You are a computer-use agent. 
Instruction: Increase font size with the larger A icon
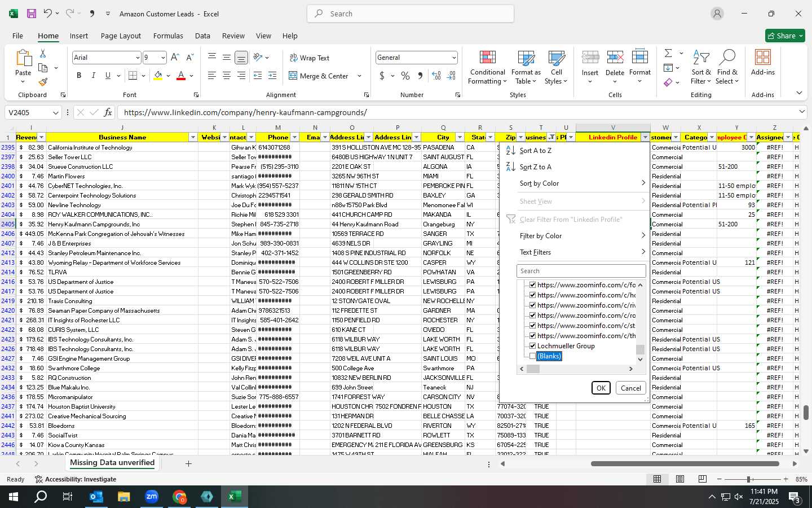175,58
